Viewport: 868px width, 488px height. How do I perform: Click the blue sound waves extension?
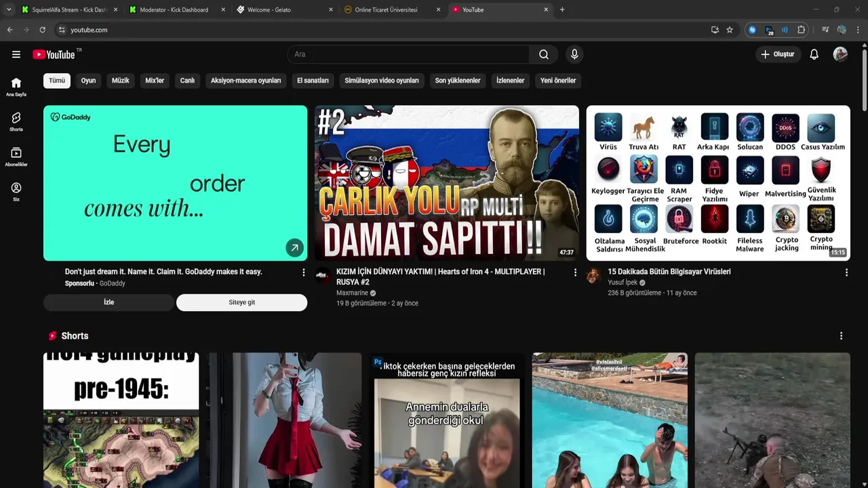pos(785,30)
